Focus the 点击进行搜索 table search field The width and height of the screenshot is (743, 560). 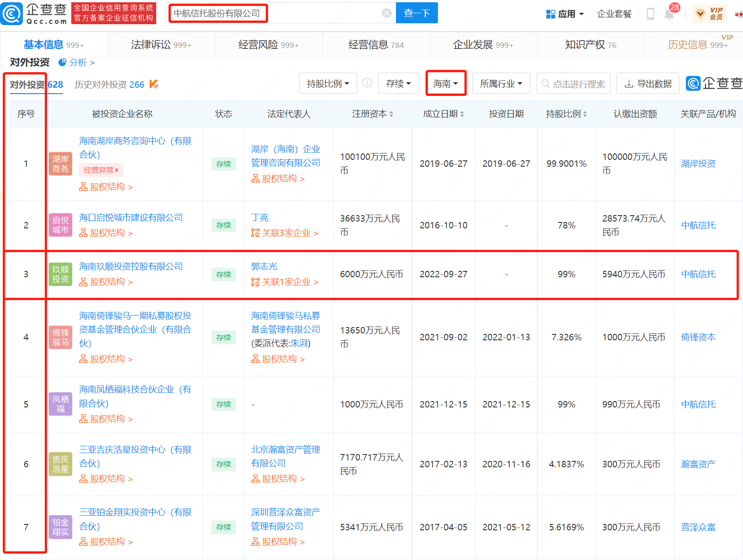point(574,84)
